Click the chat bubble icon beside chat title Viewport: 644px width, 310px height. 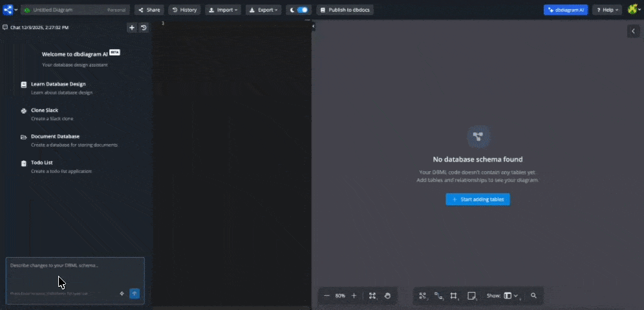tap(5, 28)
